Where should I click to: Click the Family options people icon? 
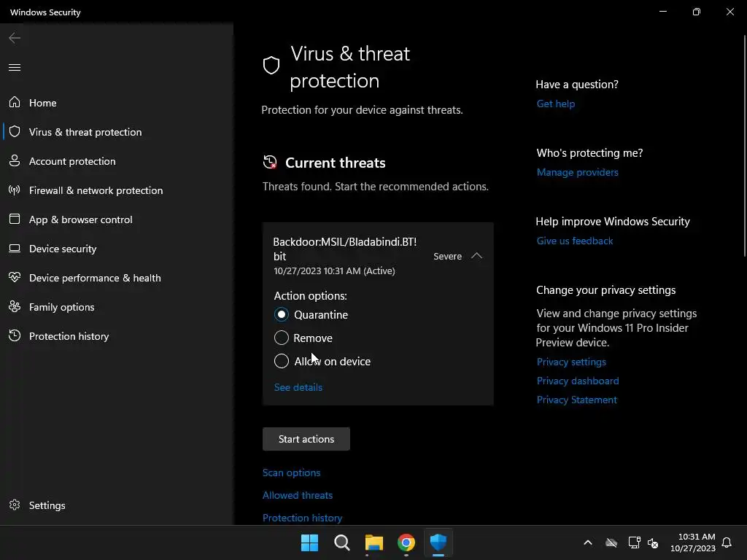[x=15, y=307]
